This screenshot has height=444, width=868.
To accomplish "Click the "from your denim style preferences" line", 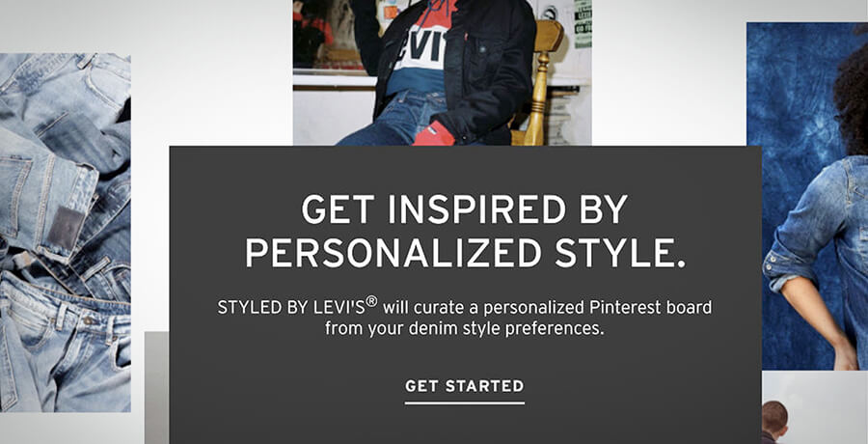I will tap(464, 328).
